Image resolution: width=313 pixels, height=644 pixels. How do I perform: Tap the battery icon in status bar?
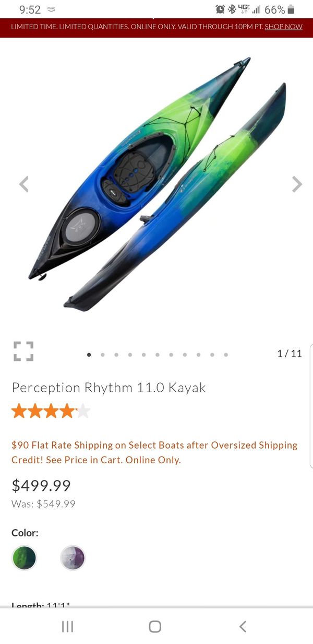291,9
